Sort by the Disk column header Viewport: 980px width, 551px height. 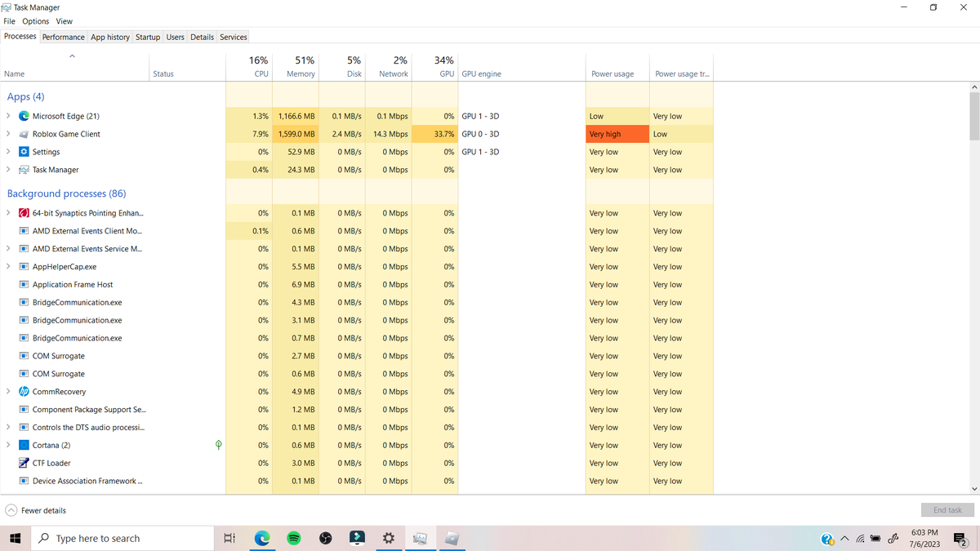342,67
